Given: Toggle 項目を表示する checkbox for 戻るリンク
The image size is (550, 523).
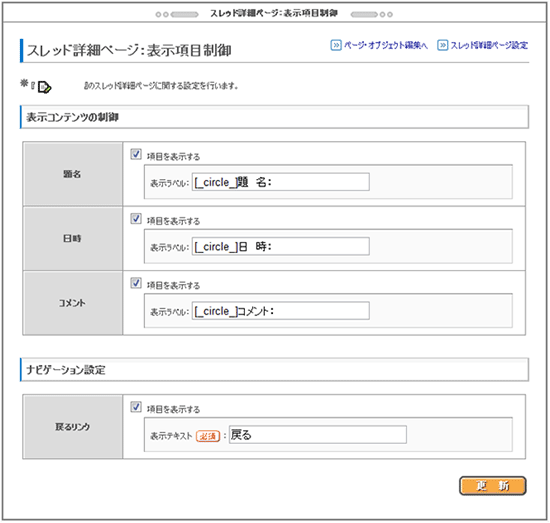Looking at the screenshot, I should pos(136,407).
